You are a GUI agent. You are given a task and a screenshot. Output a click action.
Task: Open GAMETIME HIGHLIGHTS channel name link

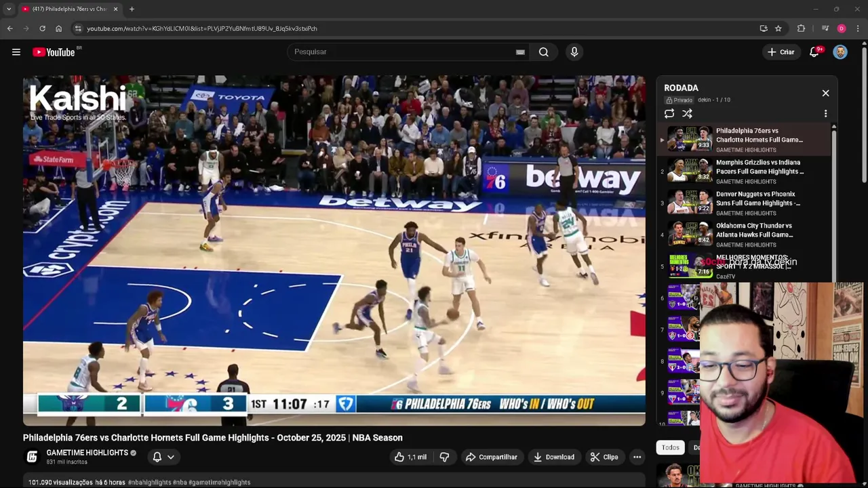click(x=87, y=453)
